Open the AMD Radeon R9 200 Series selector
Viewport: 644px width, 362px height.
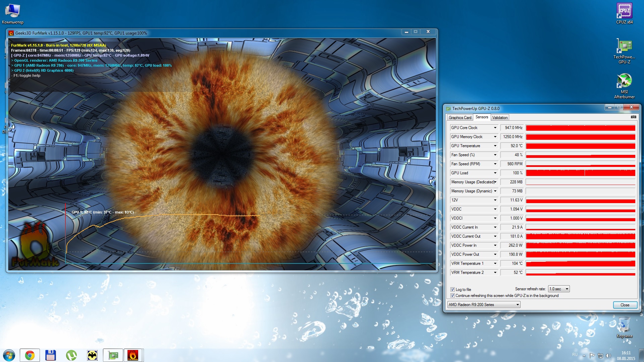[484, 305]
